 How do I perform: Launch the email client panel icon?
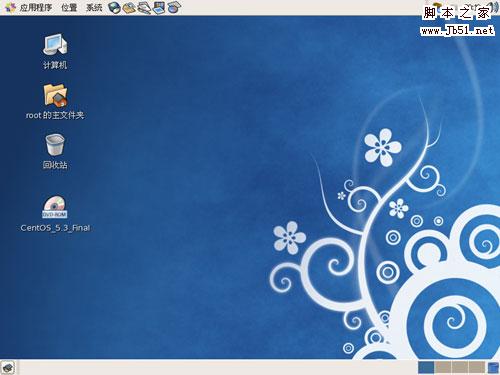coord(129,7)
